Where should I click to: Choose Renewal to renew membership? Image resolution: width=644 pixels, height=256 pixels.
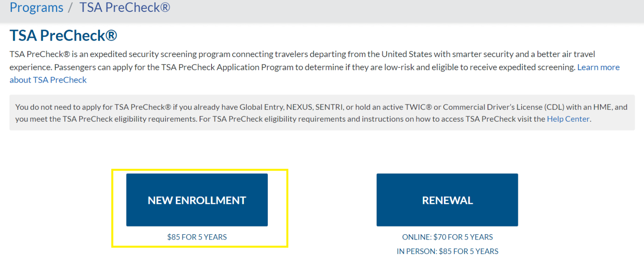click(447, 200)
